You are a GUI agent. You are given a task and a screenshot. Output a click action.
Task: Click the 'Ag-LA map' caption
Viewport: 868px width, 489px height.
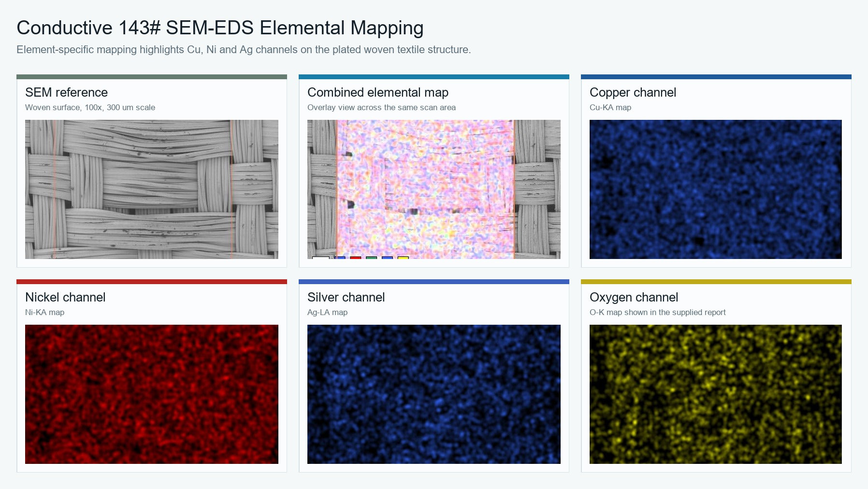[327, 312]
